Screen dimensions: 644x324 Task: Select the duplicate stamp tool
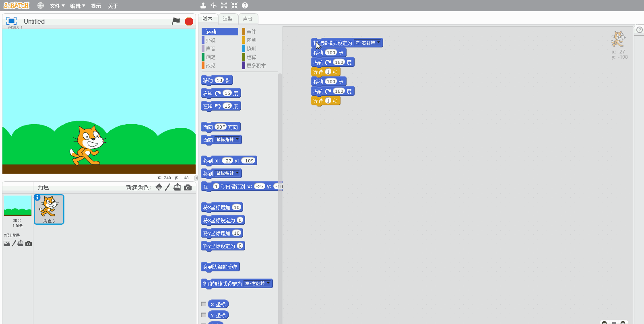203,6
